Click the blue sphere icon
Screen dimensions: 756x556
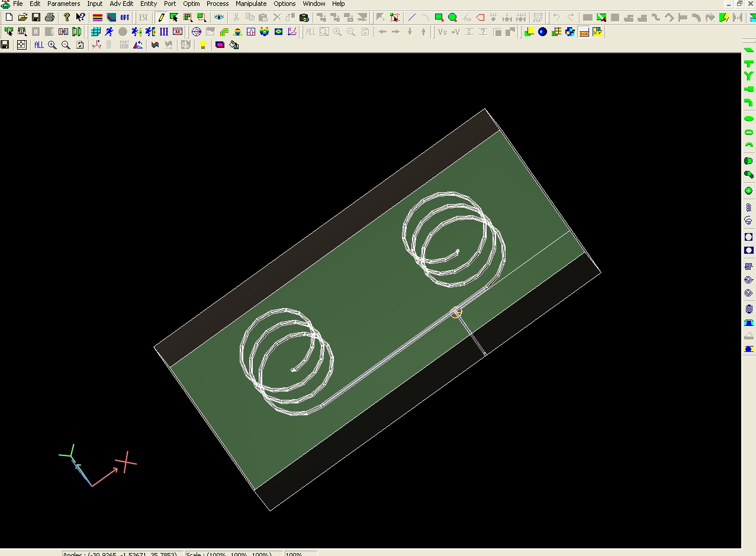[x=542, y=32]
